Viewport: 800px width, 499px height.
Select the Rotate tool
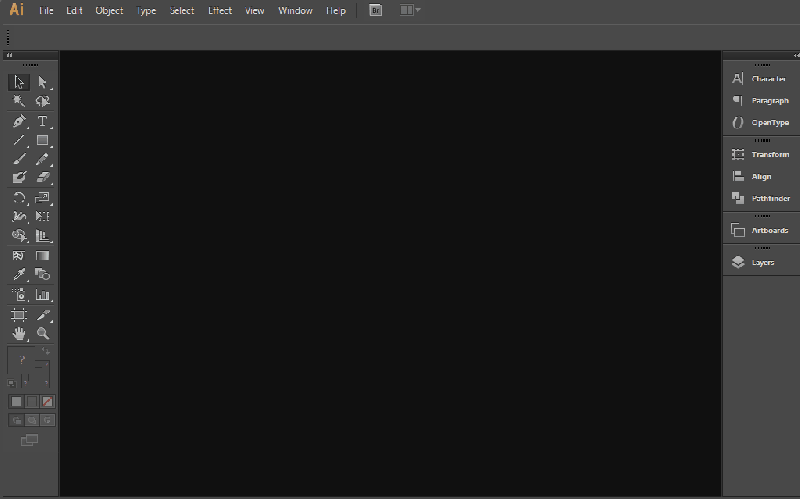point(19,198)
